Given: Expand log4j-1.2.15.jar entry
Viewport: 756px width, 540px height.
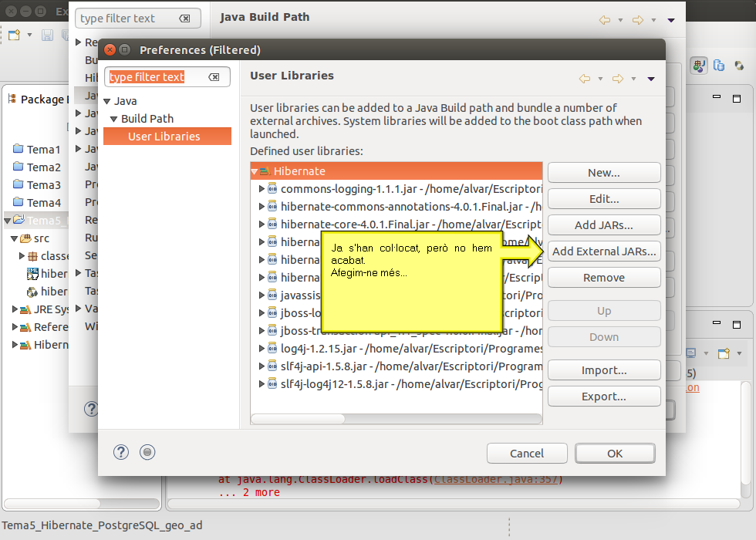Looking at the screenshot, I should coord(262,348).
